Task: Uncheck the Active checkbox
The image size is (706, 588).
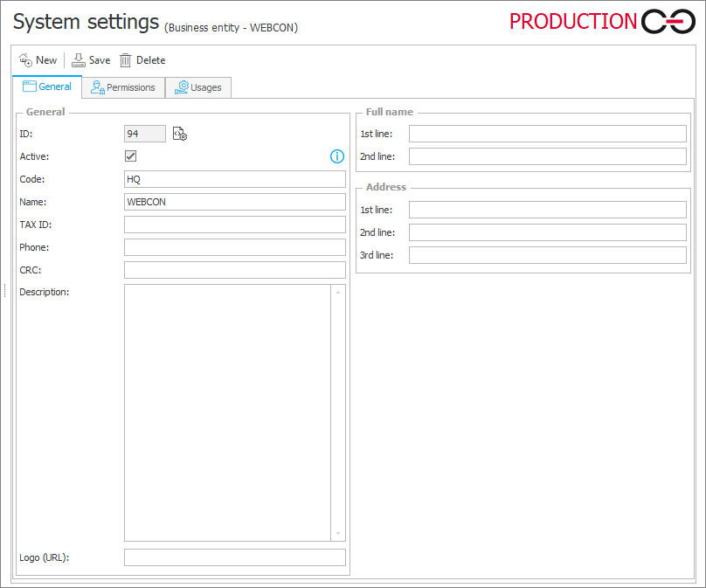Action: pos(130,156)
